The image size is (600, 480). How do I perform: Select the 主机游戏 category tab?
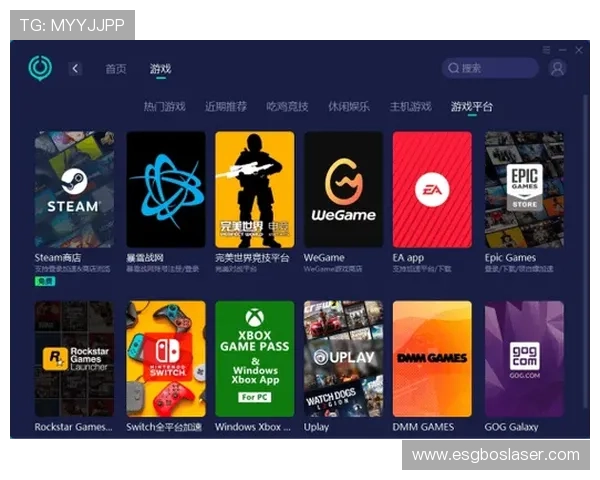(x=411, y=106)
